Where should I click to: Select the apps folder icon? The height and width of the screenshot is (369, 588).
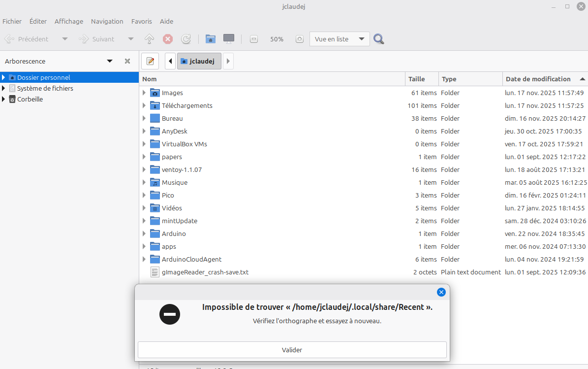155,247
